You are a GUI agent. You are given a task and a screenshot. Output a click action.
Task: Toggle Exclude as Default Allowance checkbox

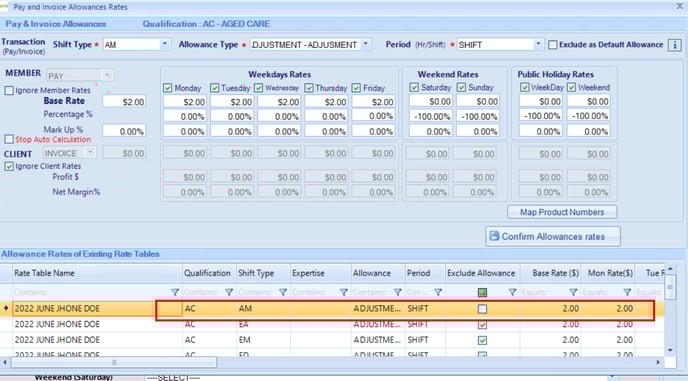pos(553,45)
